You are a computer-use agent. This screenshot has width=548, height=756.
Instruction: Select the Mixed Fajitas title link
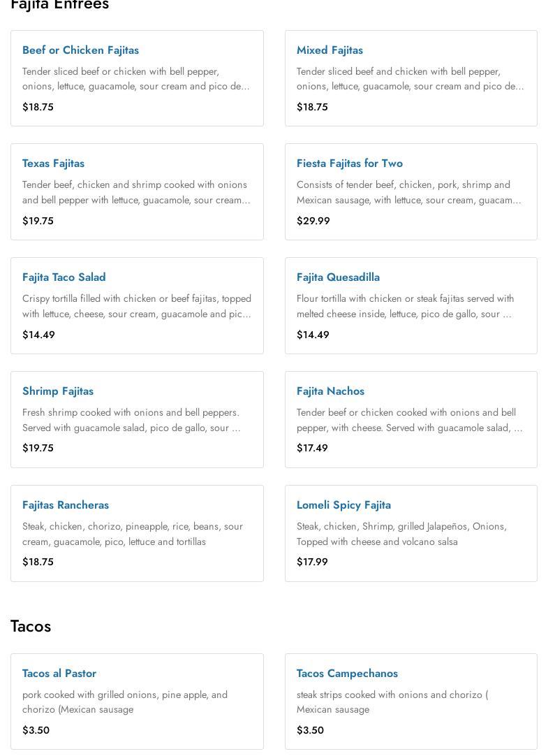[x=329, y=50]
